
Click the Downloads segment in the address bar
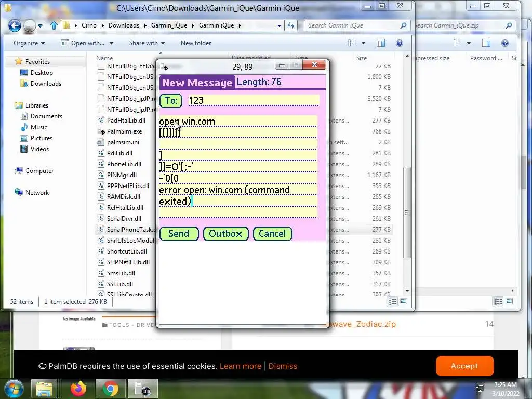click(x=124, y=25)
